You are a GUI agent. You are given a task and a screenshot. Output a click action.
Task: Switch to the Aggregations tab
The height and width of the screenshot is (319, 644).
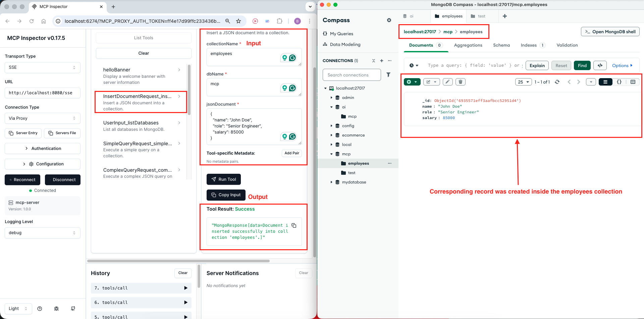[468, 45]
